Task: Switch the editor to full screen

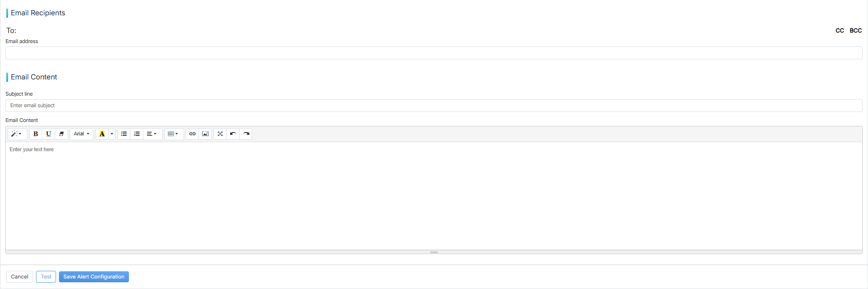Action: [220, 134]
